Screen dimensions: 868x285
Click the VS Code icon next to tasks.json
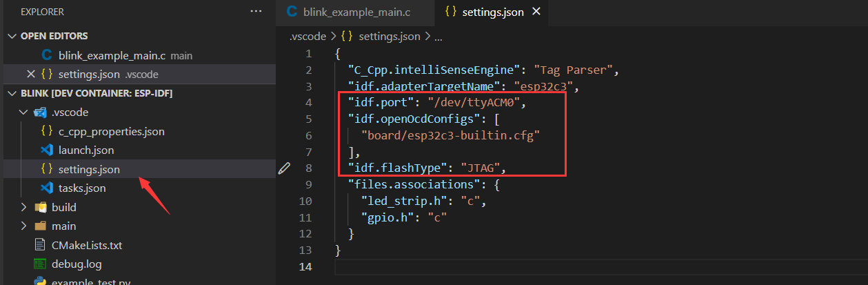coord(47,188)
